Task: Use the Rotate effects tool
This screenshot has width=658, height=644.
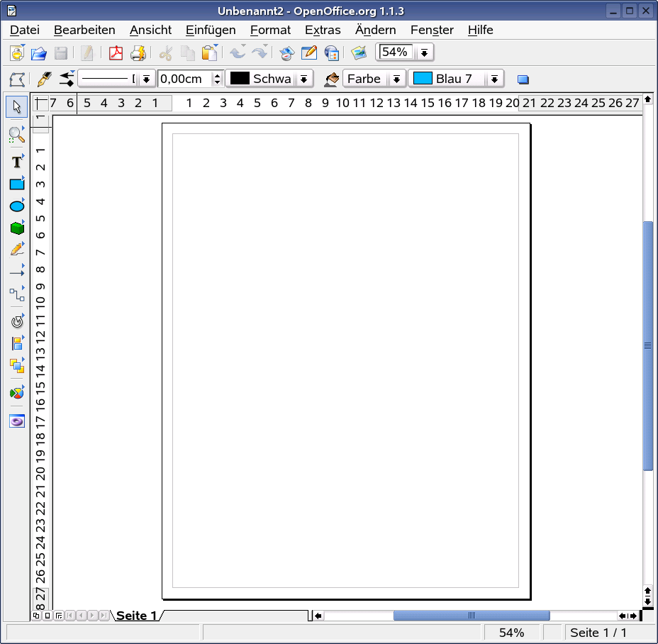Action: [16, 321]
